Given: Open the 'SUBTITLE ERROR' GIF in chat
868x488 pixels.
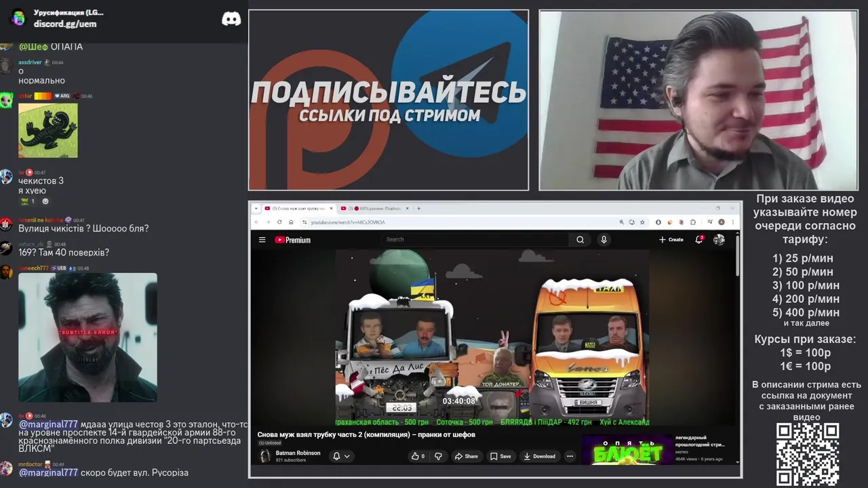Looking at the screenshot, I should (87, 338).
